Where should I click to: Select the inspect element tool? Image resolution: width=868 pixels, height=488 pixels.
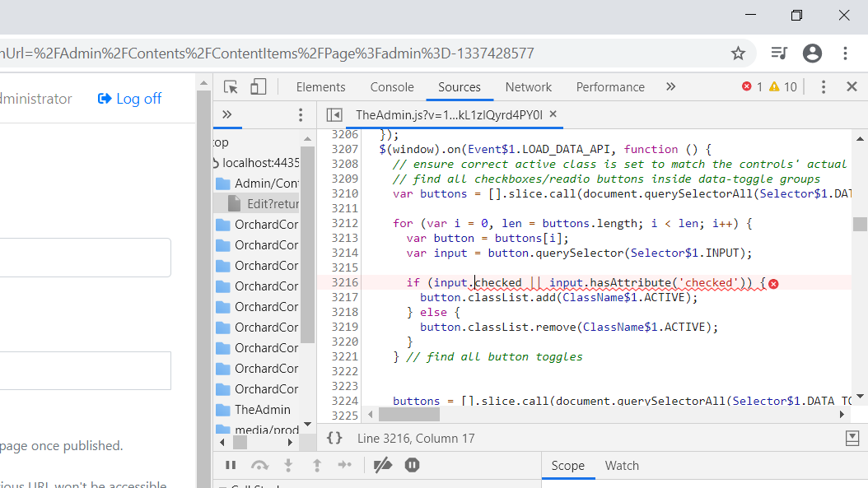click(x=231, y=86)
